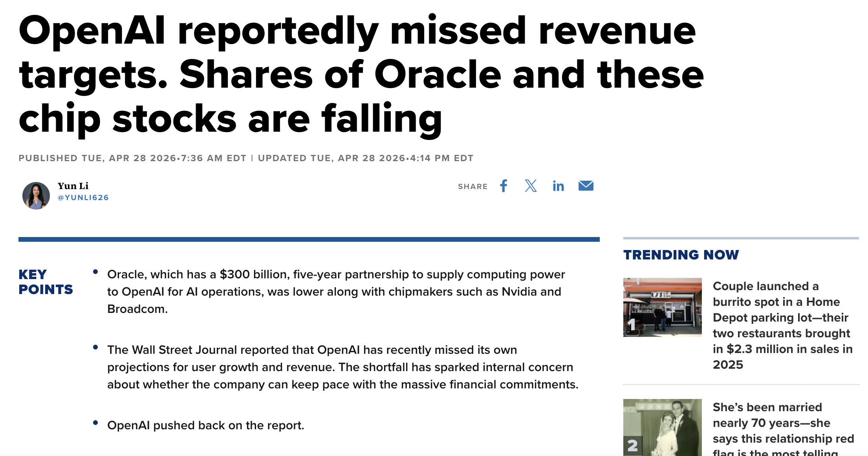Click the Oracle $300 billion key point
This screenshot has height=456, width=868.
(336, 292)
